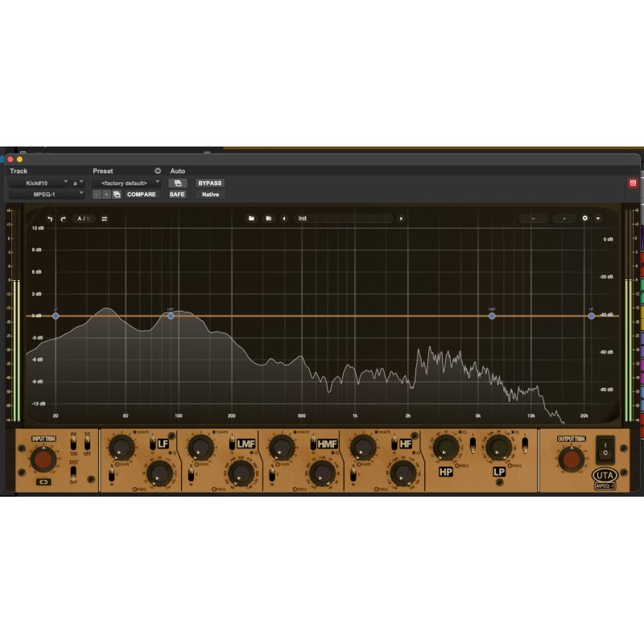Flip the PH 180 phase switch

pyautogui.click(x=73, y=444)
